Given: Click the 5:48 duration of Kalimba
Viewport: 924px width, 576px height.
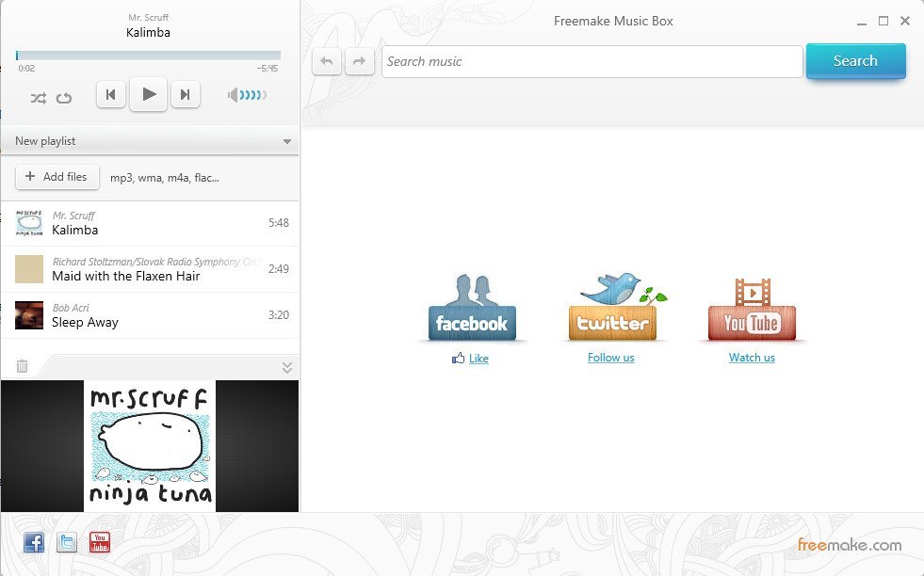Looking at the screenshot, I should click(279, 223).
